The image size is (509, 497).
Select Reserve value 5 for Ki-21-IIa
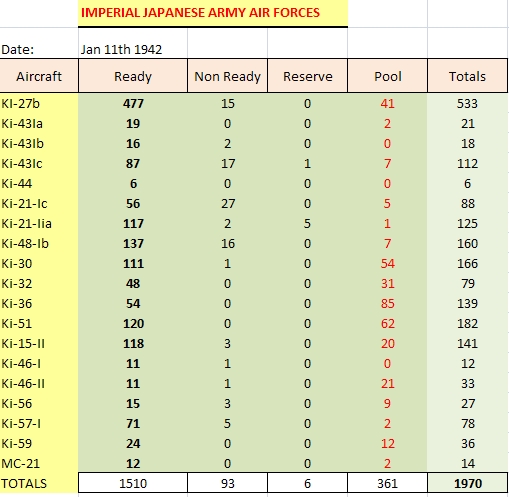[307, 224]
